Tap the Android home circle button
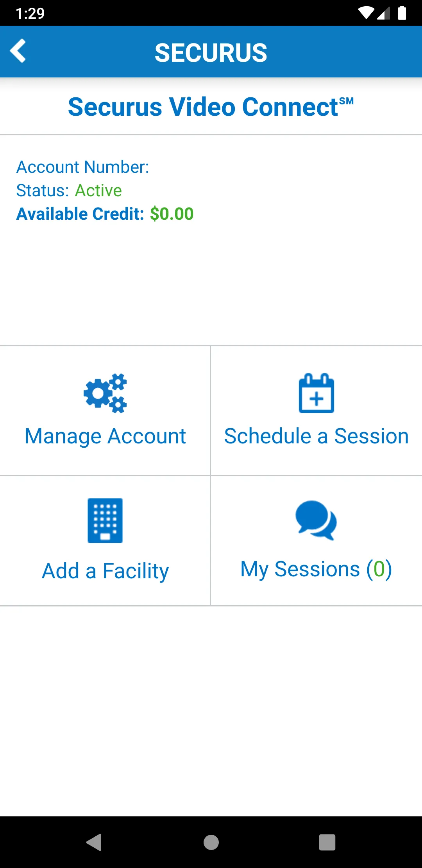The height and width of the screenshot is (868, 422). (211, 842)
